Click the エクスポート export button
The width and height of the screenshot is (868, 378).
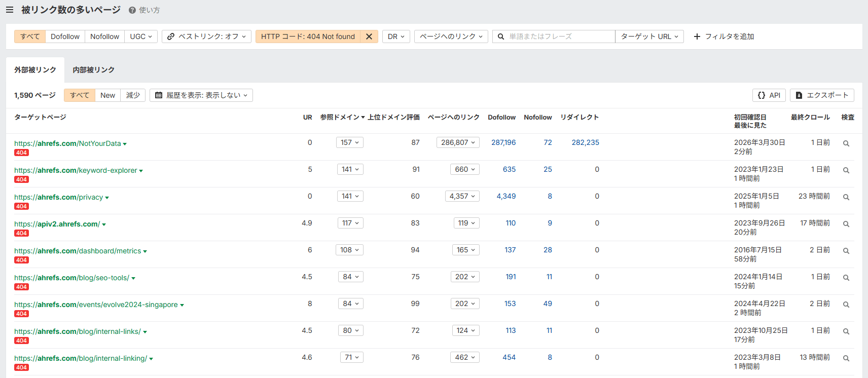click(822, 95)
